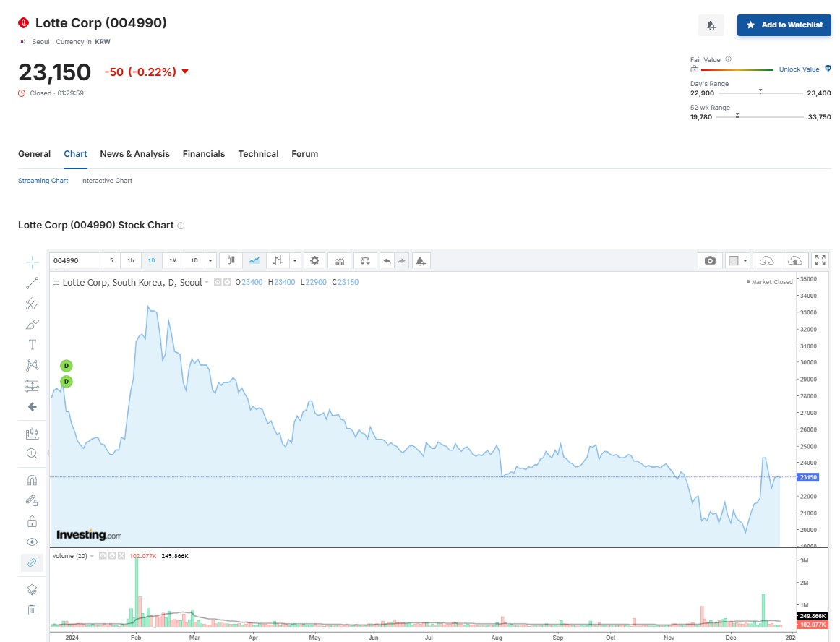
Task: Click the back arrow in drawing sidebar
Action: coord(32,407)
